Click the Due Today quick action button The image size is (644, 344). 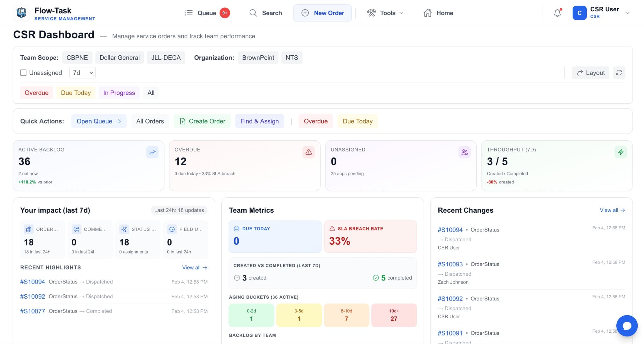click(x=358, y=121)
